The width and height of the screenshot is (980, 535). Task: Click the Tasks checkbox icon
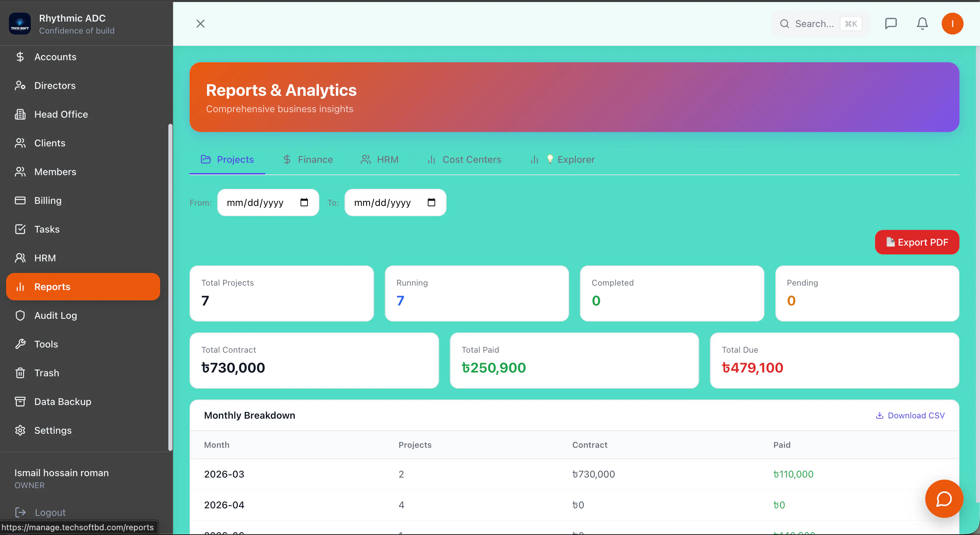20,229
